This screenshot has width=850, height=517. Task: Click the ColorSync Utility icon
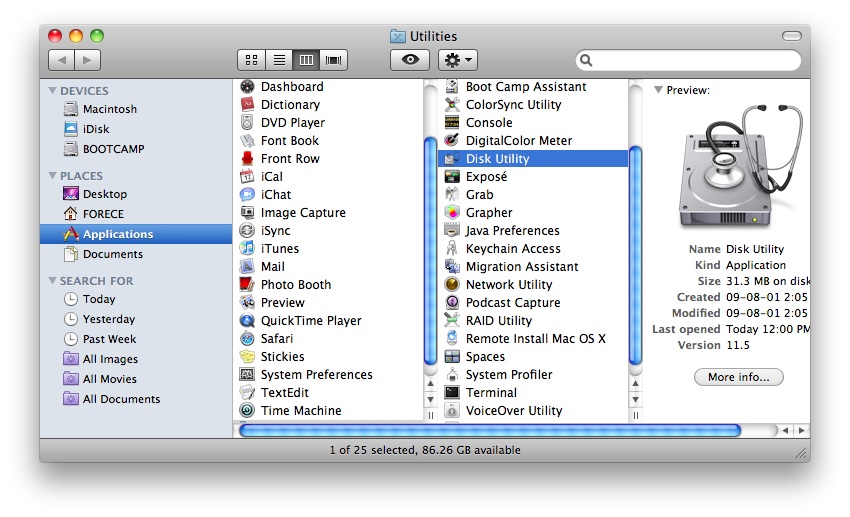pos(452,105)
